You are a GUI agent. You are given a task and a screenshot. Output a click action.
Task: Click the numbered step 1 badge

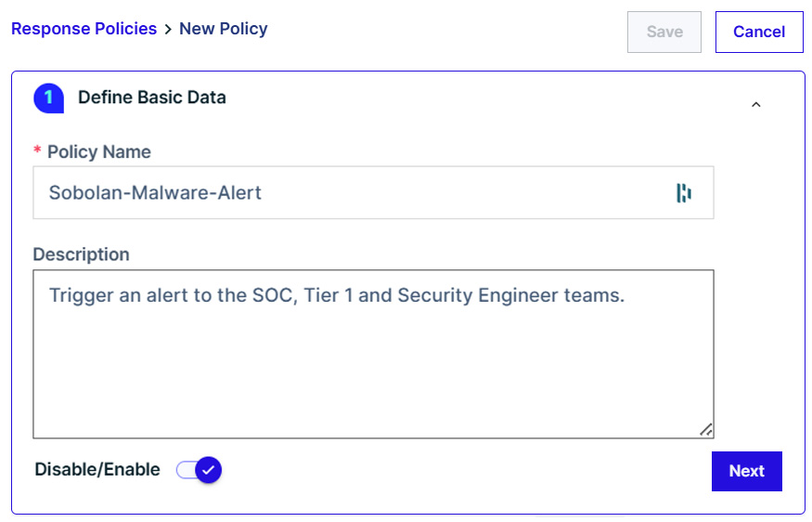point(48,98)
